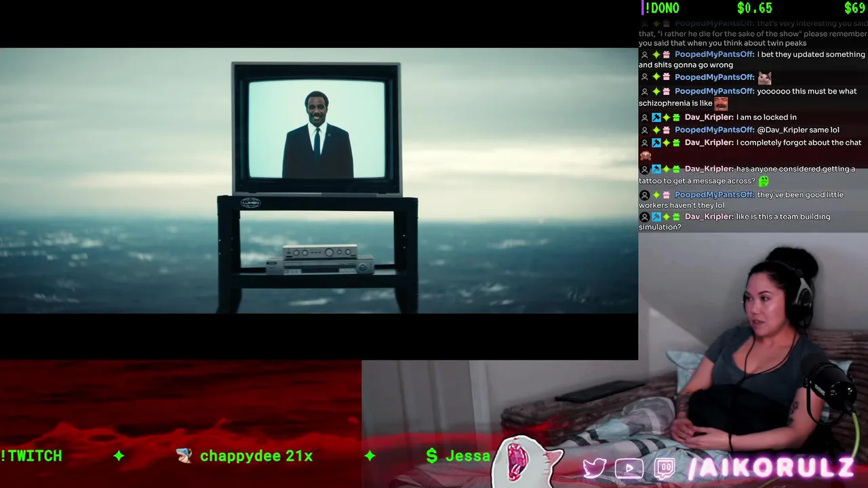Click the face emote after 'schizophrenia is like'

pyautogui.click(x=720, y=103)
